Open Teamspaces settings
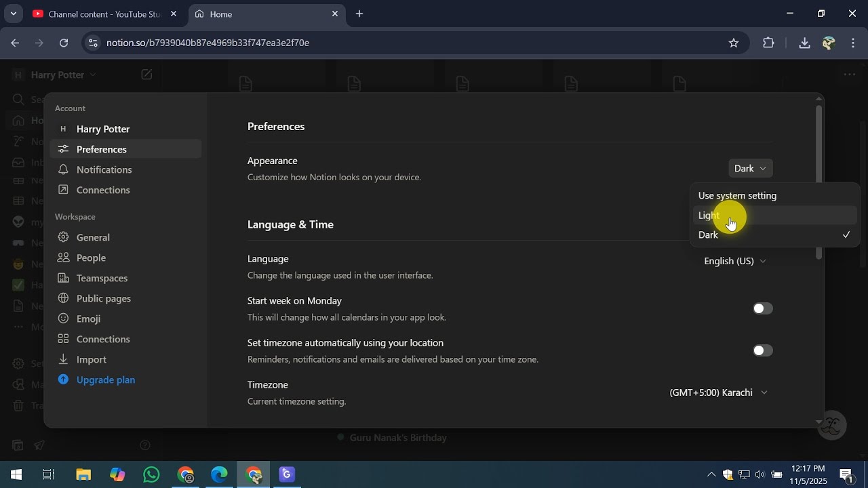Screen dimensions: 868x488 click(x=125, y=278)
